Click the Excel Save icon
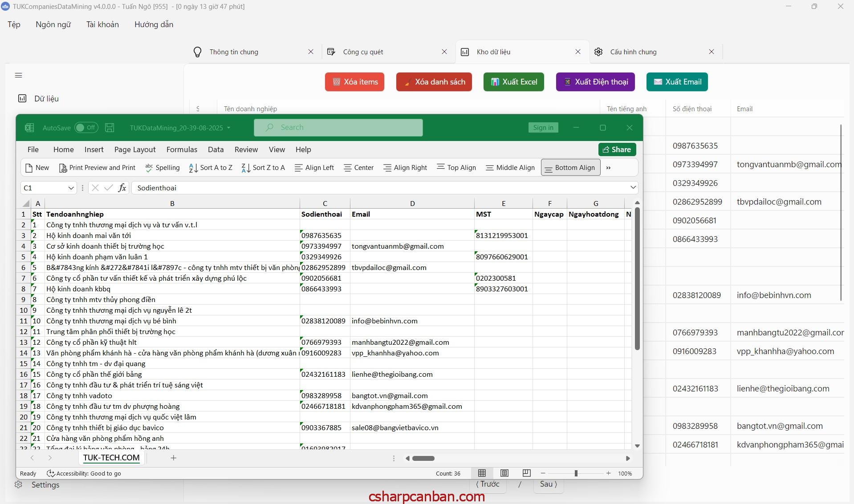 [110, 128]
